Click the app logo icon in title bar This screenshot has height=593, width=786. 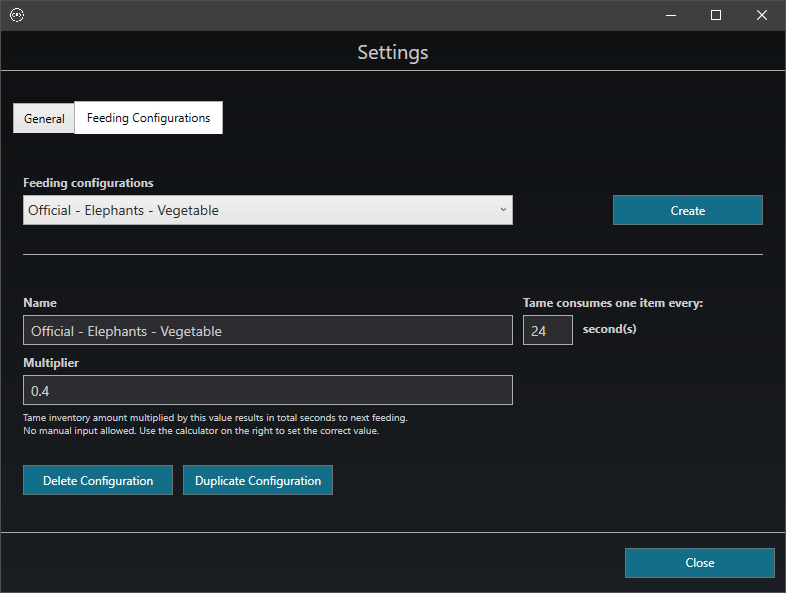coord(17,15)
